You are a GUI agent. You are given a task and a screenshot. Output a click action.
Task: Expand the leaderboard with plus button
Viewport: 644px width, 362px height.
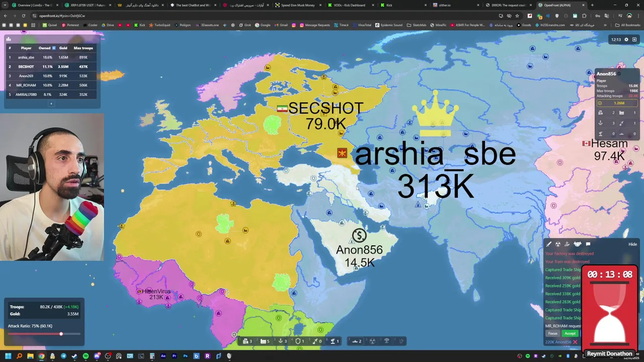(x=51, y=104)
